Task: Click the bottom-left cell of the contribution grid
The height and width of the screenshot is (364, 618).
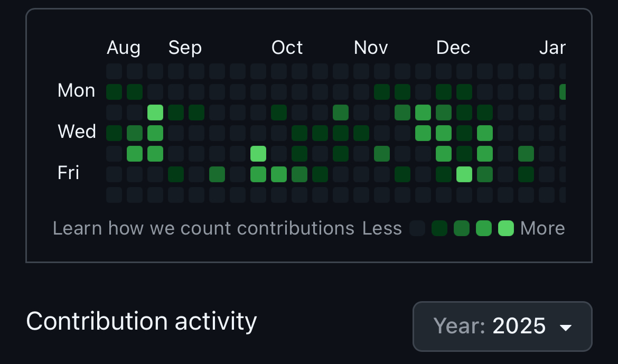Action: [x=114, y=195]
